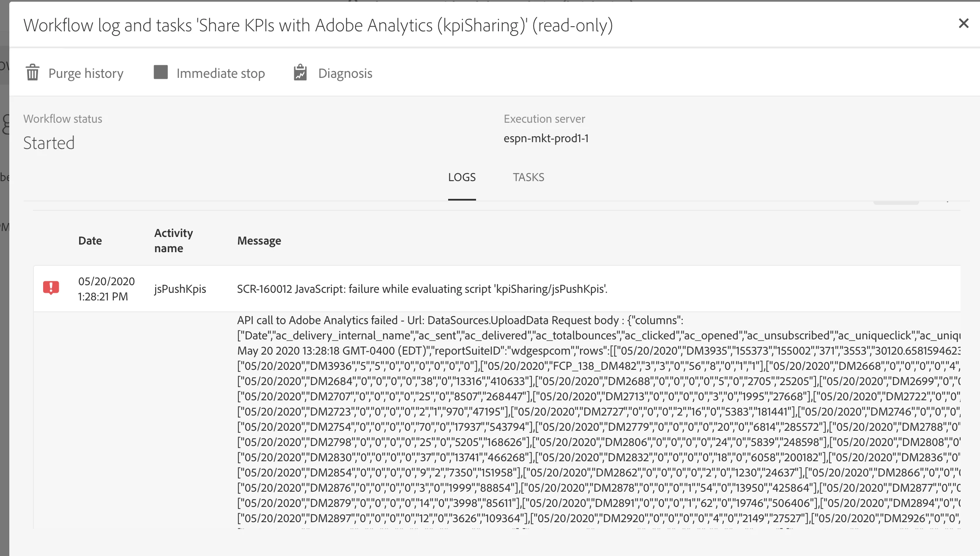
Task: Click the espn-mkt-prod1-1 execution server value
Action: click(x=546, y=138)
